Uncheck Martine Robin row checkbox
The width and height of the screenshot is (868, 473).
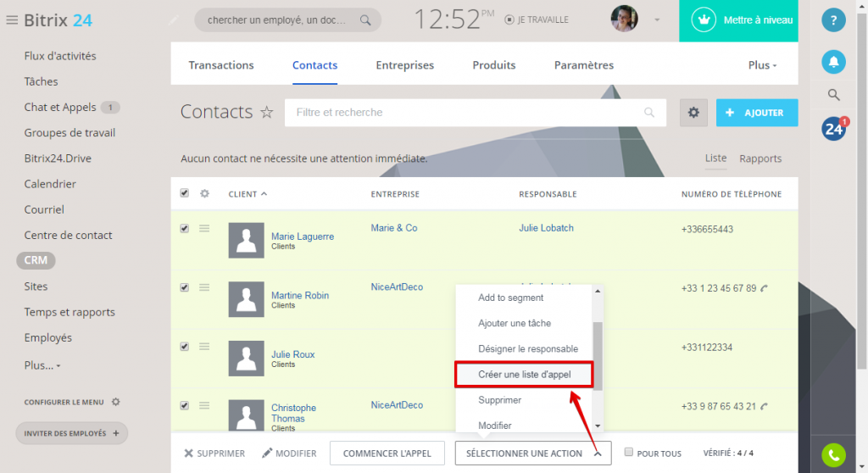coord(184,287)
